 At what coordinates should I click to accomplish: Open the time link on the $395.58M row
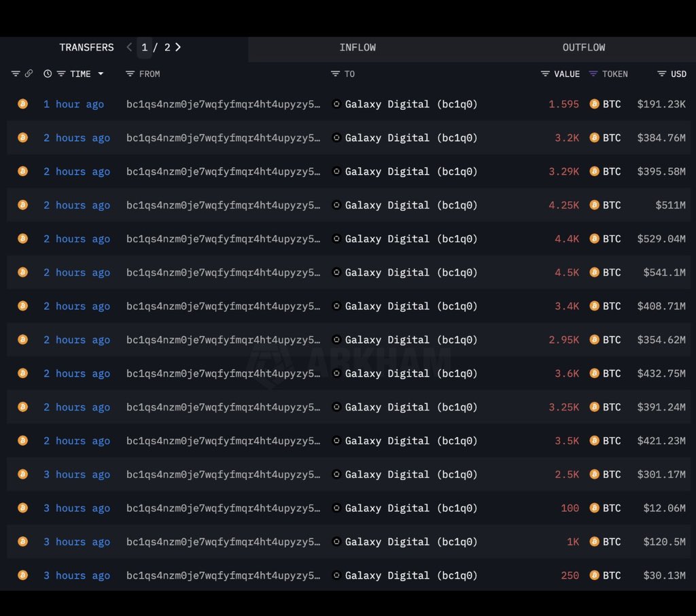point(77,172)
